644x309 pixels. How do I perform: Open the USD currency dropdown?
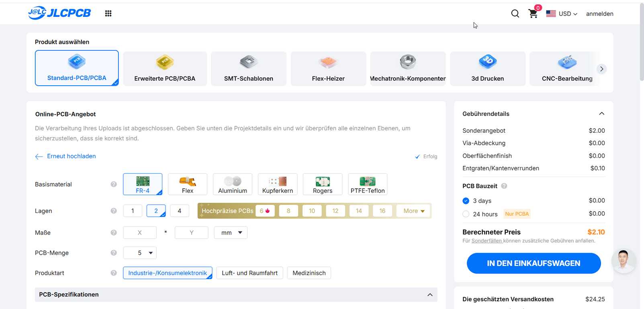562,14
